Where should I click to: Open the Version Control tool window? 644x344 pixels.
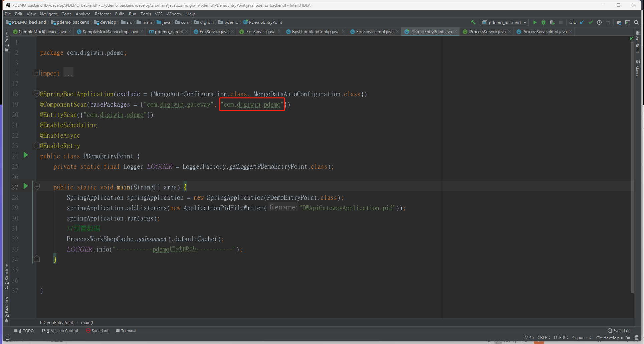click(60, 331)
